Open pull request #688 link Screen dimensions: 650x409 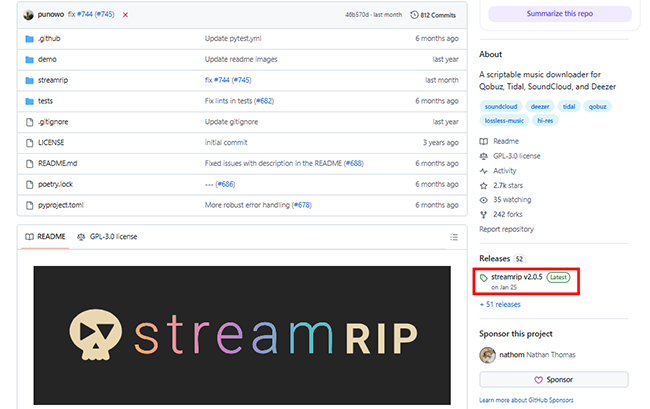pos(354,163)
